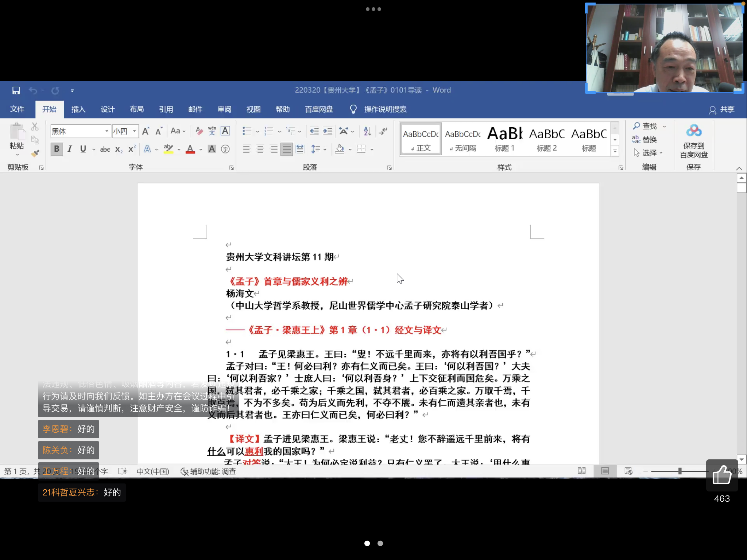This screenshot has width=747, height=560.
Task: Switch to the 百度网盘 ribbon tab
Action: coord(319,109)
